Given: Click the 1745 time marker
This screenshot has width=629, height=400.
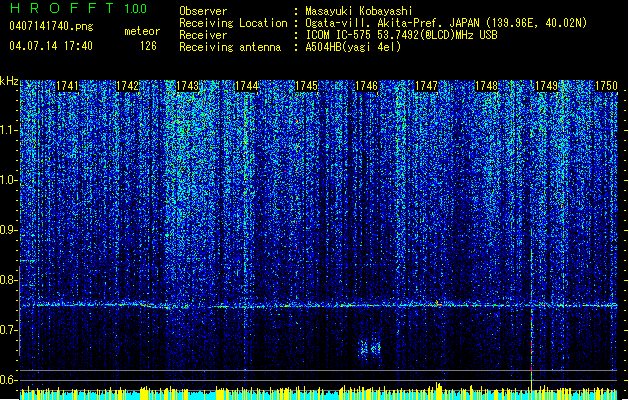Looking at the screenshot, I should pos(306,86).
